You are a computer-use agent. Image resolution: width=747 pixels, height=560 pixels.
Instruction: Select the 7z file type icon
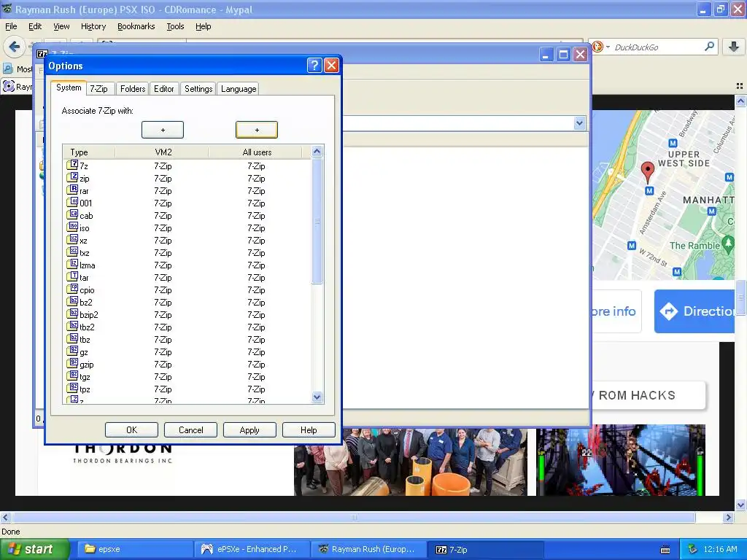pos(72,166)
